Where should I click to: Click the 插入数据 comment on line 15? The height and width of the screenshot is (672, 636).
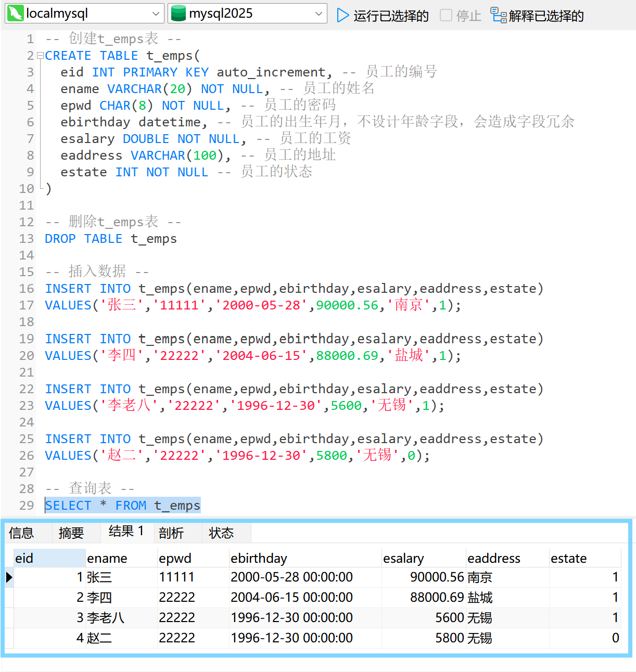(x=97, y=272)
